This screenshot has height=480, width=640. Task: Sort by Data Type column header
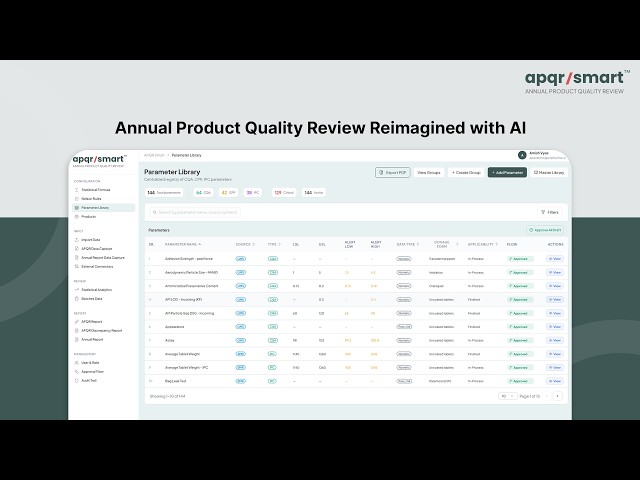[x=408, y=244]
